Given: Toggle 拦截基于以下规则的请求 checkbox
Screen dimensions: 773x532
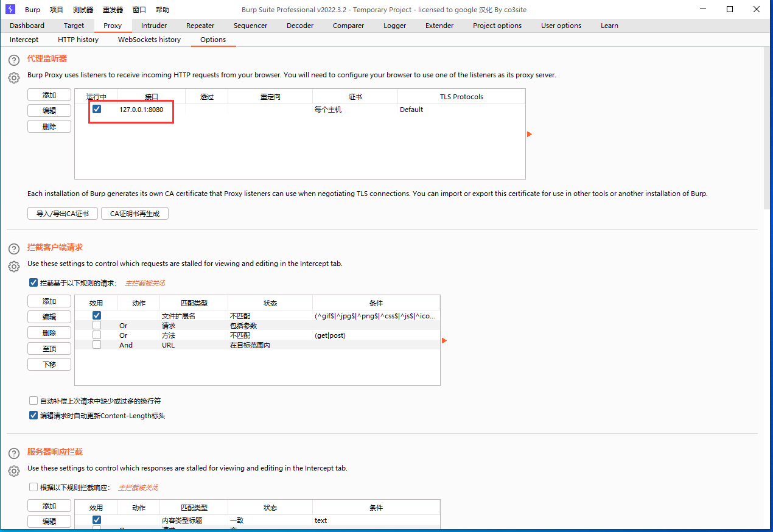Looking at the screenshot, I should (33, 282).
